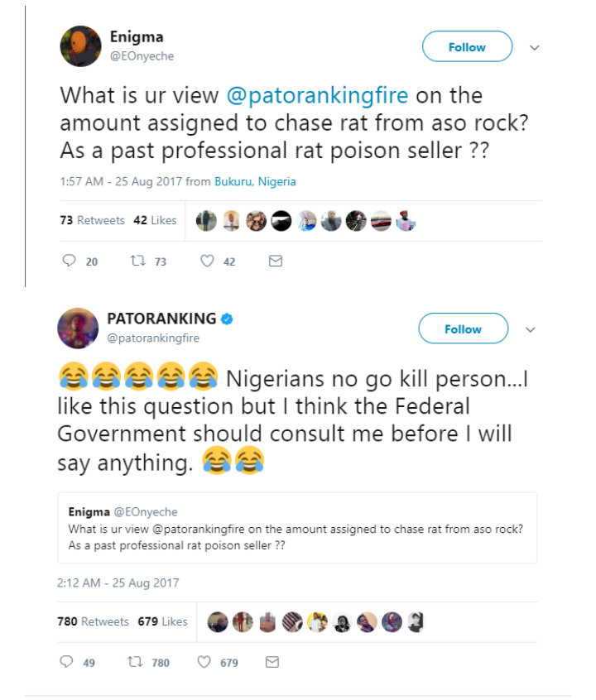Like PATORANKING's tweet with 679 likes
596x700 pixels.
pyautogui.click(x=207, y=662)
